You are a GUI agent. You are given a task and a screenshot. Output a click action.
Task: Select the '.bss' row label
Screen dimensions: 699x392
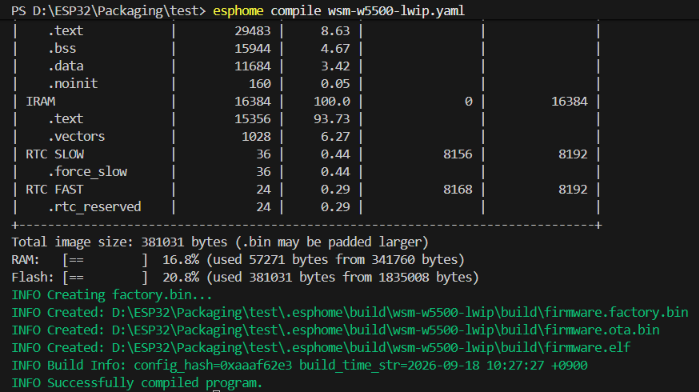click(x=62, y=48)
